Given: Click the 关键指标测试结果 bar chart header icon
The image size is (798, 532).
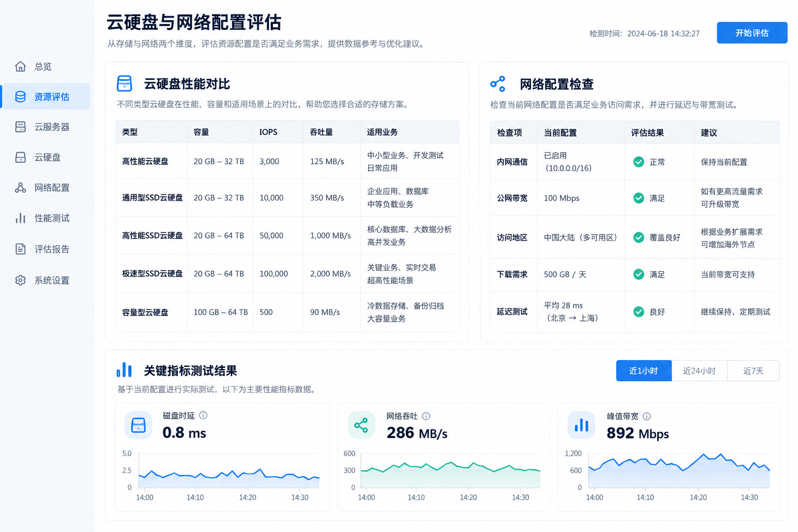Looking at the screenshot, I should click(124, 370).
